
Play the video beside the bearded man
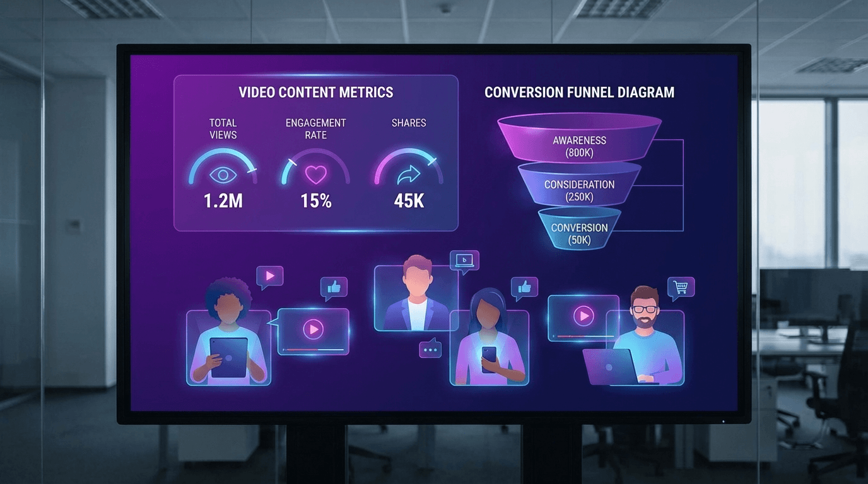(x=584, y=315)
